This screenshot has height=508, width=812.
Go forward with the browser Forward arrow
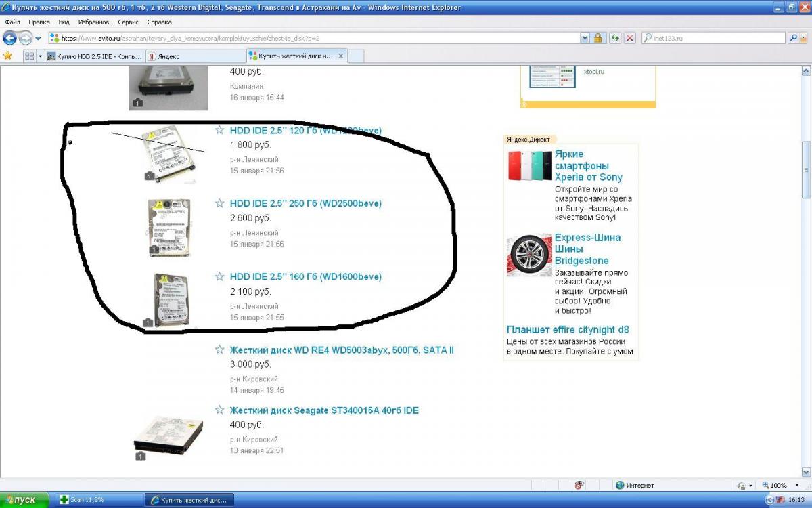[26, 38]
